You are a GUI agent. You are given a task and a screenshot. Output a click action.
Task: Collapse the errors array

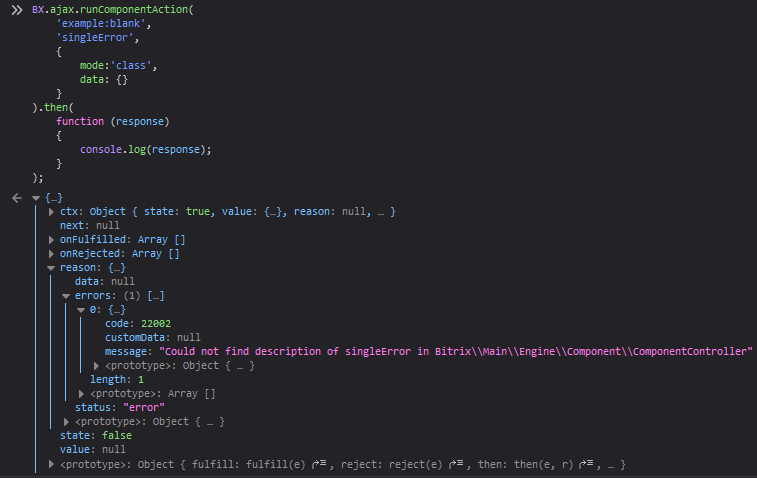click(66, 296)
